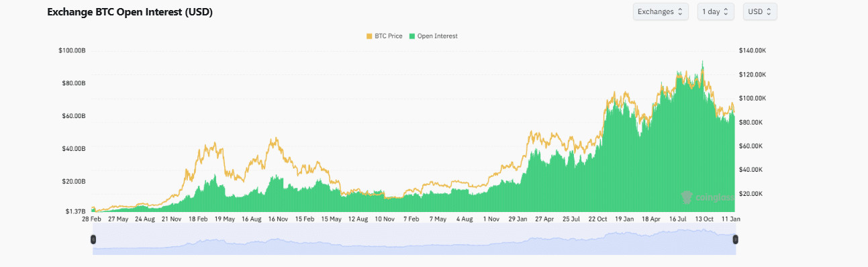Click the $20.00B left axis label
The height and width of the screenshot is (267, 868).
[73, 181]
